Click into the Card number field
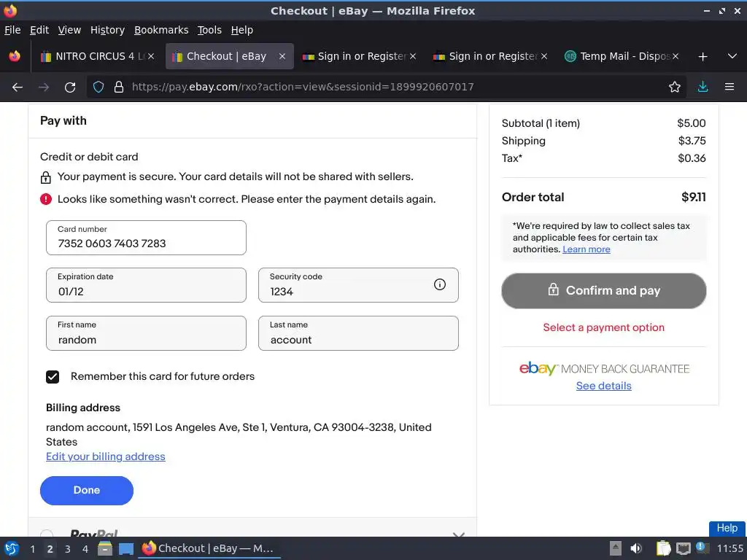 click(146, 238)
